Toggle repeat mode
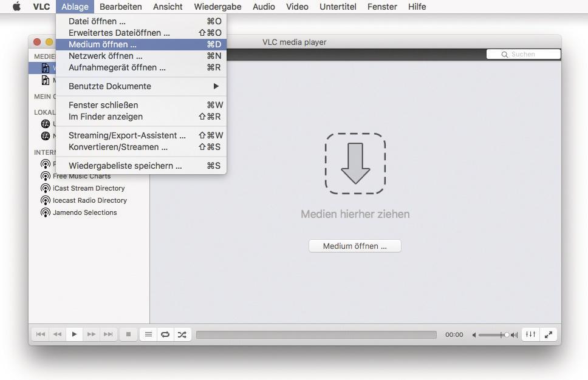This screenshot has width=588, height=380. click(x=165, y=334)
